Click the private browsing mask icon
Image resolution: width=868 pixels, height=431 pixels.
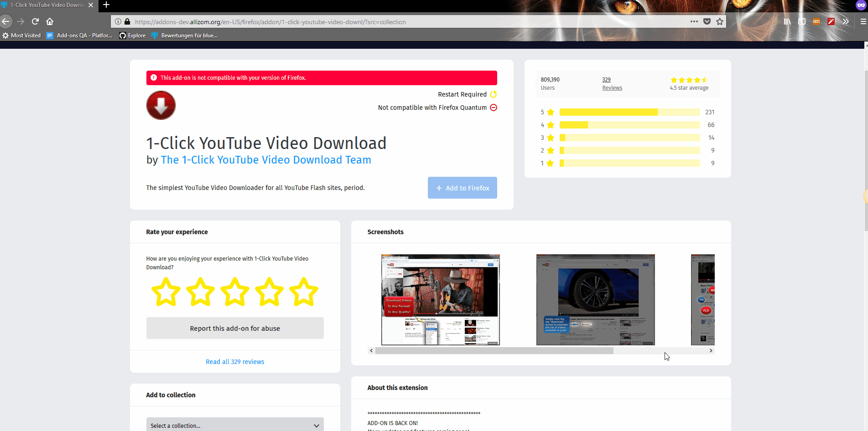(861, 5)
